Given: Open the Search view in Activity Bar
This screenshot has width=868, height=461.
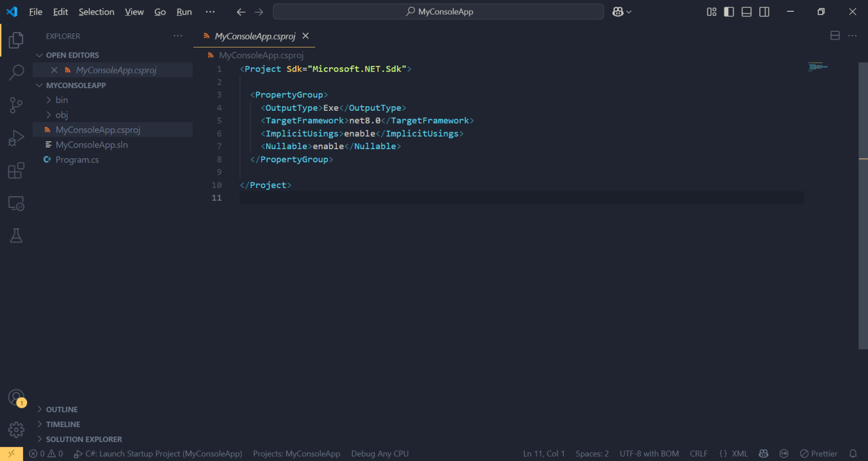Looking at the screenshot, I should click(x=16, y=72).
